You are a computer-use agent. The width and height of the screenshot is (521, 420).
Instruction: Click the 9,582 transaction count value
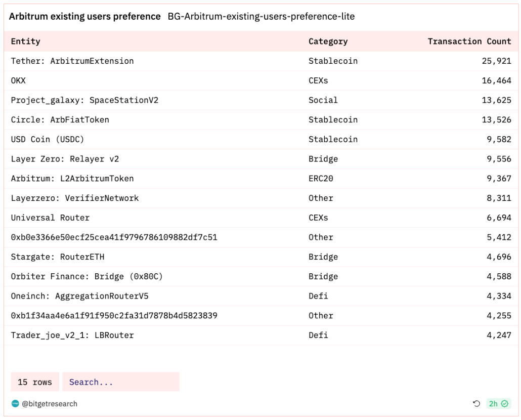click(x=499, y=139)
